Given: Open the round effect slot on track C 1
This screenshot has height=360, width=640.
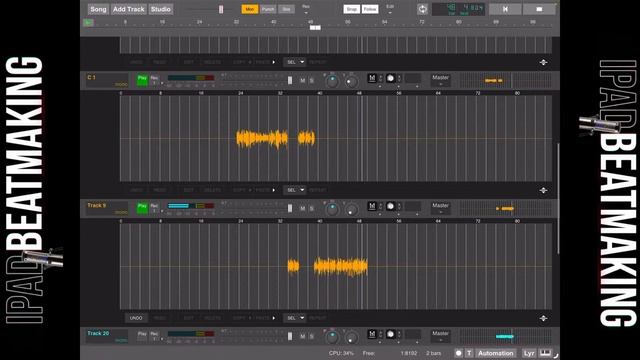Looking at the screenshot, I should [x=390, y=78].
